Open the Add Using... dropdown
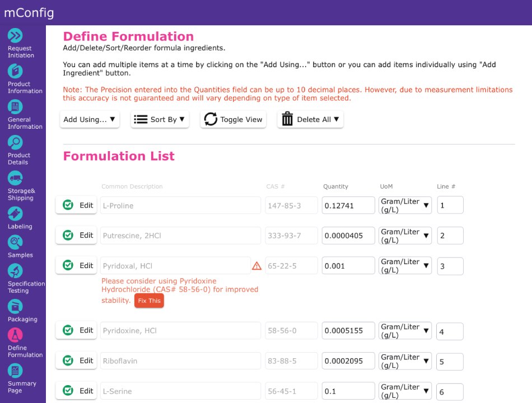 [89, 119]
